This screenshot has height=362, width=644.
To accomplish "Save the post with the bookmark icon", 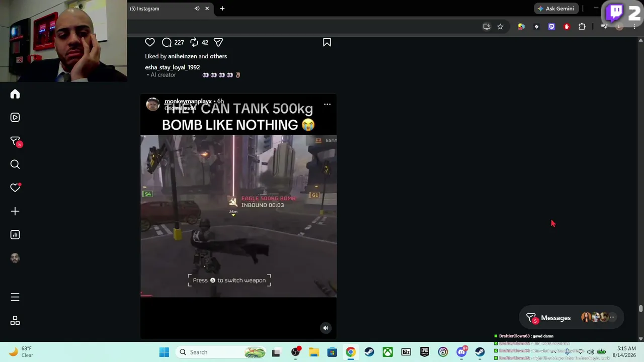I will click(x=327, y=42).
